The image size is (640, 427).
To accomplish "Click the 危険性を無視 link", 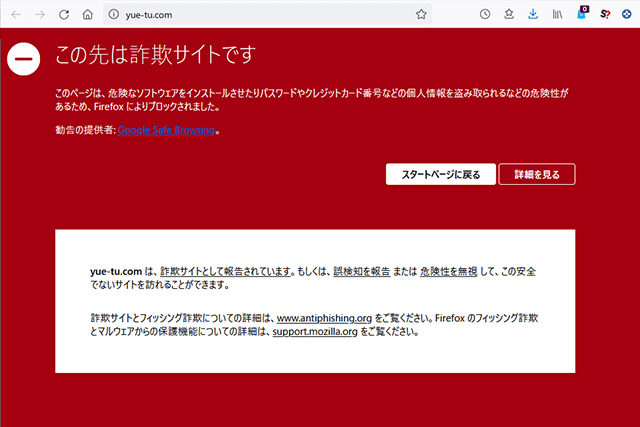I will click(449, 271).
